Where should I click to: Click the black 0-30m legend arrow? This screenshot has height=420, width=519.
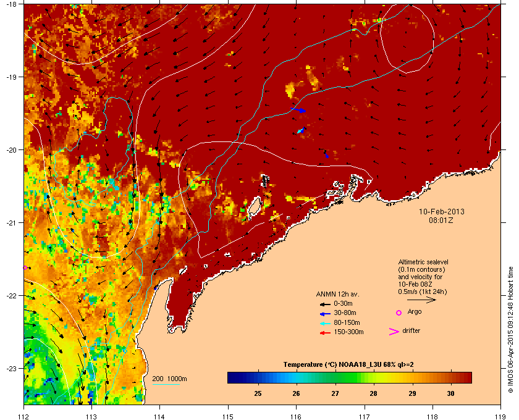[x=325, y=304]
